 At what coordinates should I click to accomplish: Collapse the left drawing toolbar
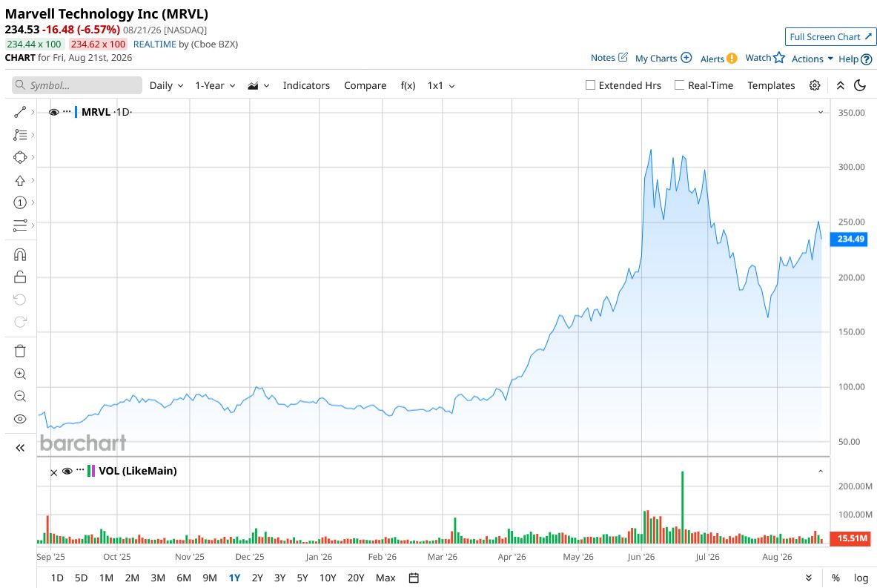tap(20, 448)
